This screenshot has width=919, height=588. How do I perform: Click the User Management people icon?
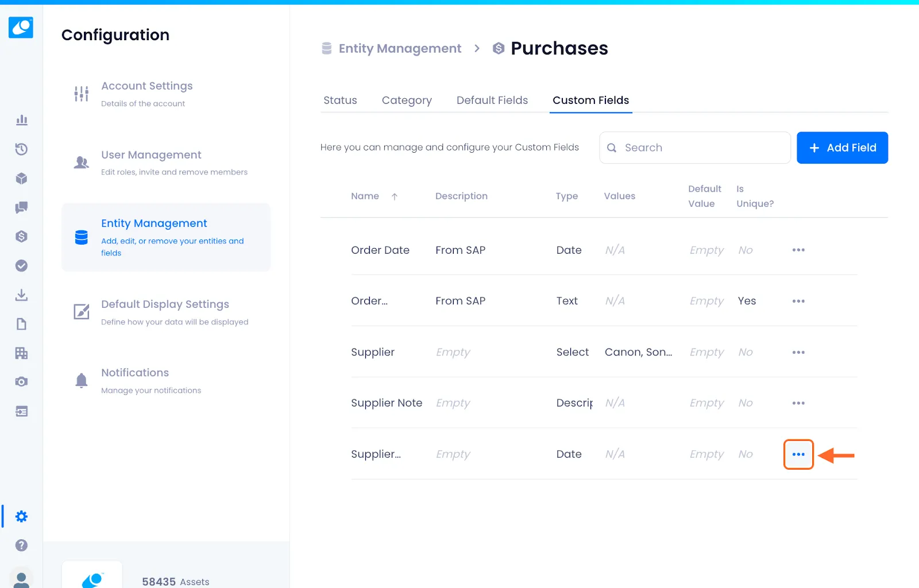point(82,163)
